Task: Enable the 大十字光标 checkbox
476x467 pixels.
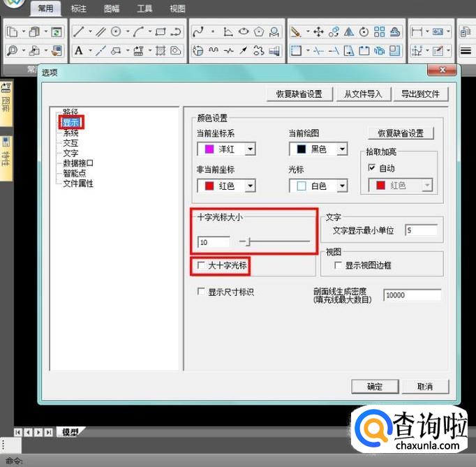Action: [201, 265]
